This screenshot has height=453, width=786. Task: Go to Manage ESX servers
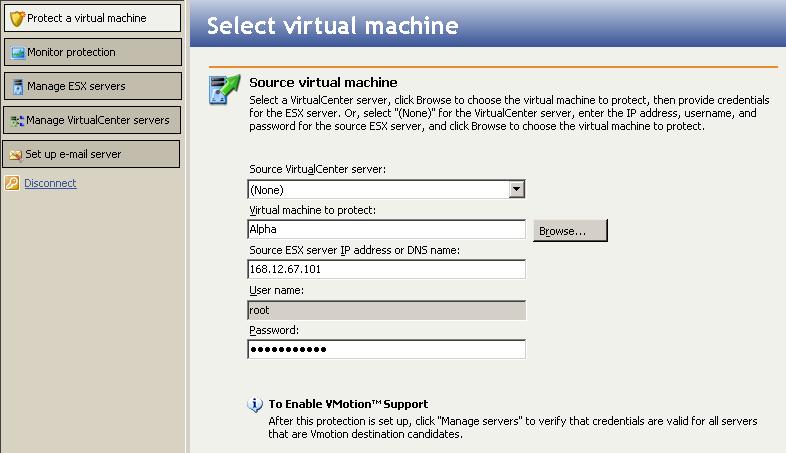76,86
